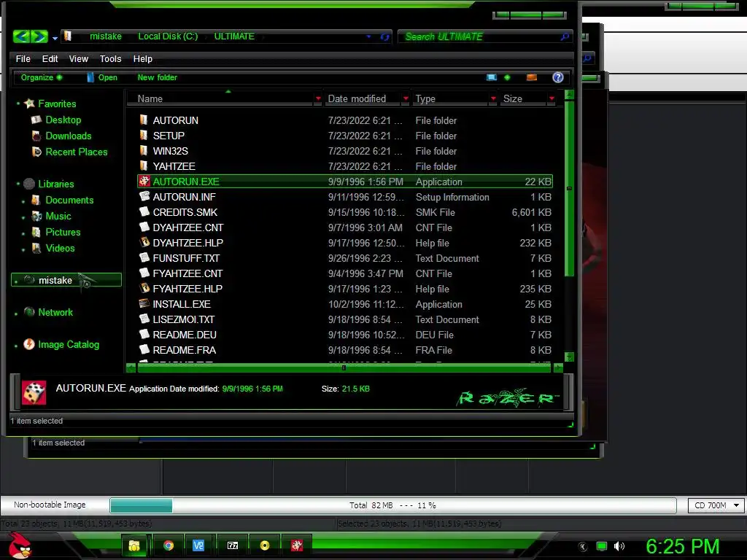Click the INSTALL.EXE application icon
Image resolution: width=747 pixels, height=560 pixels.
144,303
